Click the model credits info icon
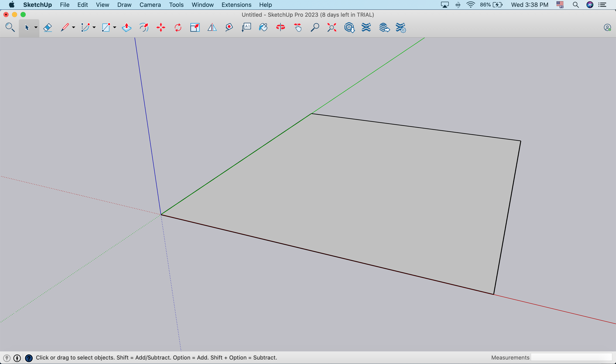This screenshot has height=364, width=616. click(x=17, y=358)
